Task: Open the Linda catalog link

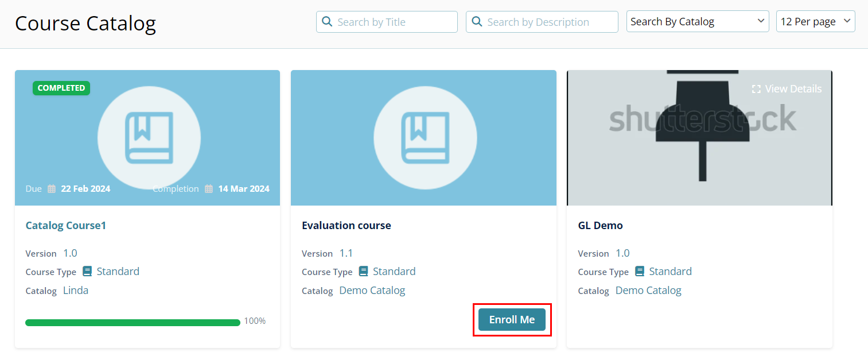Action: [x=76, y=291]
